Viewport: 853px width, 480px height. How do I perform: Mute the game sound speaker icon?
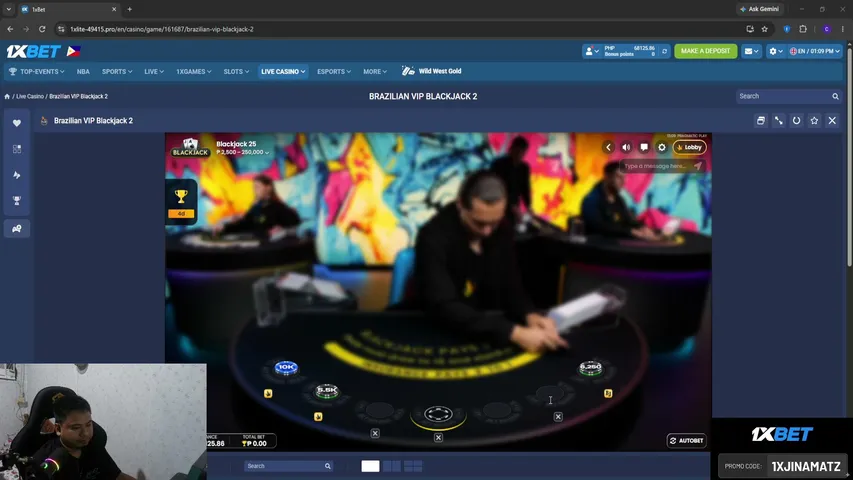coord(626,147)
